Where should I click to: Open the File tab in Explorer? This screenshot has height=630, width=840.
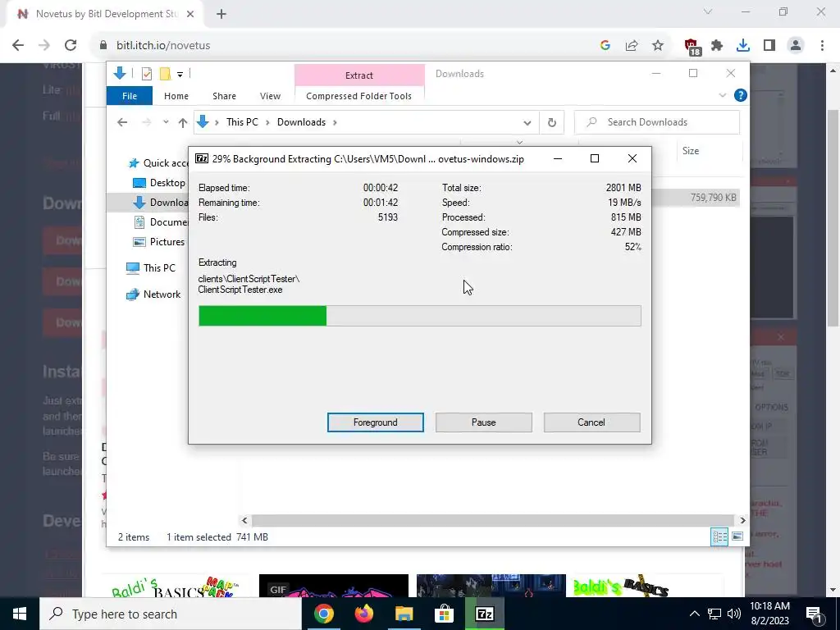(129, 96)
